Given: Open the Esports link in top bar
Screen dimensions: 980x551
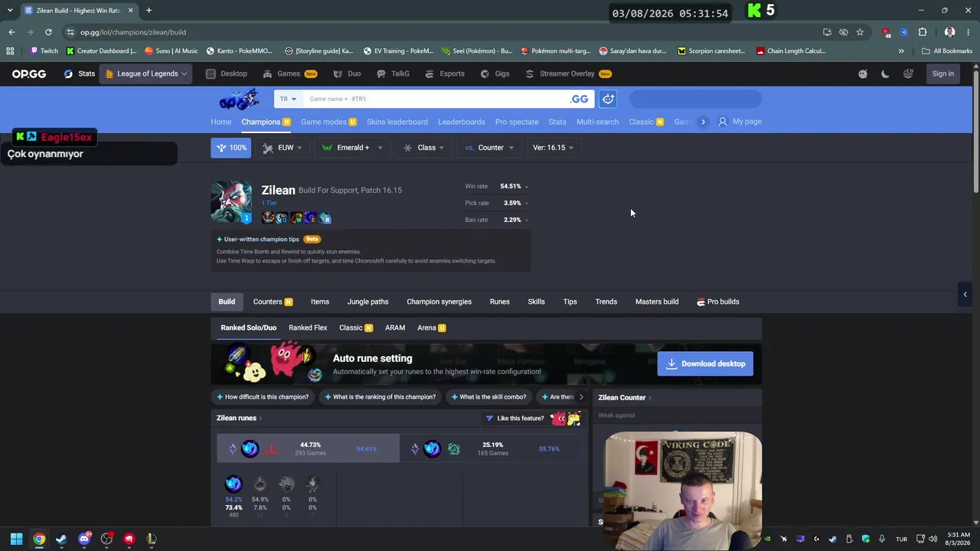Looking at the screenshot, I should [x=445, y=73].
